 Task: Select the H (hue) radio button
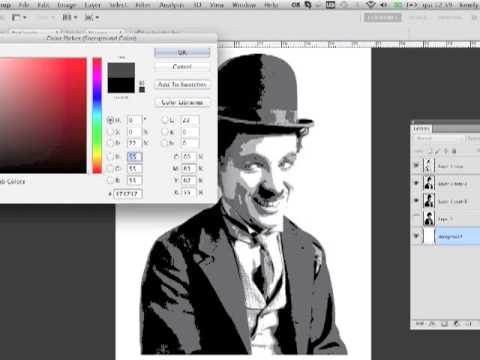110,120
